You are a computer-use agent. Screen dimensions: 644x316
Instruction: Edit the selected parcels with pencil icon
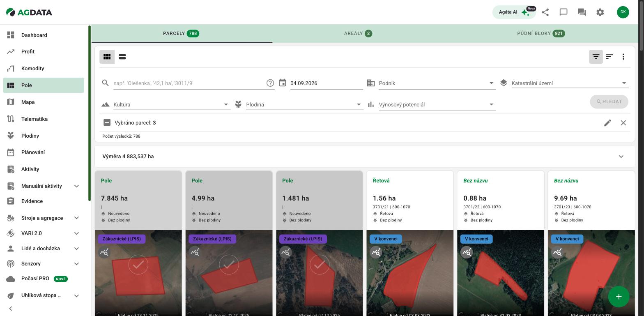pyautogui.click(x=608, y=123)
